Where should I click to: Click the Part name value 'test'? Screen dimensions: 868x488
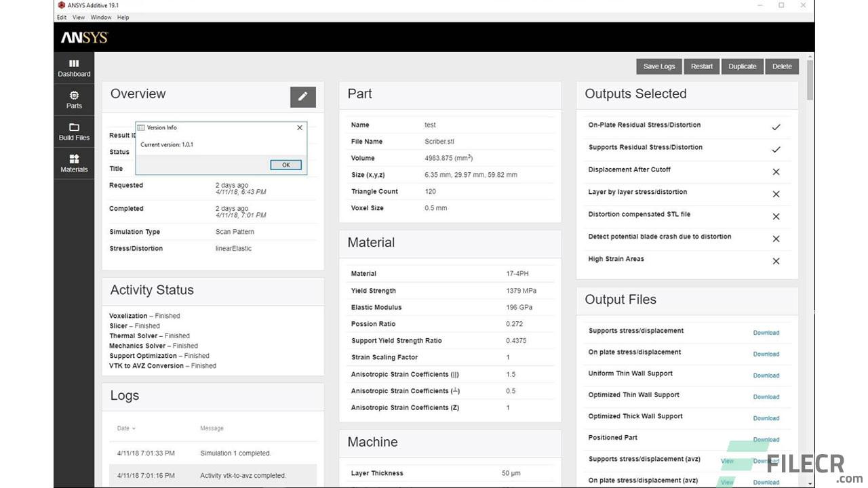click(x=430, y=125)
